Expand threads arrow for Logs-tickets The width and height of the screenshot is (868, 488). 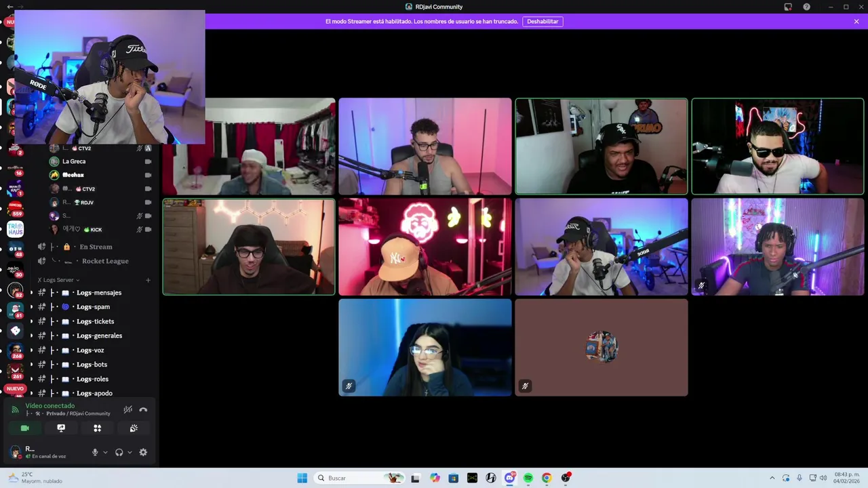(31, 321)
